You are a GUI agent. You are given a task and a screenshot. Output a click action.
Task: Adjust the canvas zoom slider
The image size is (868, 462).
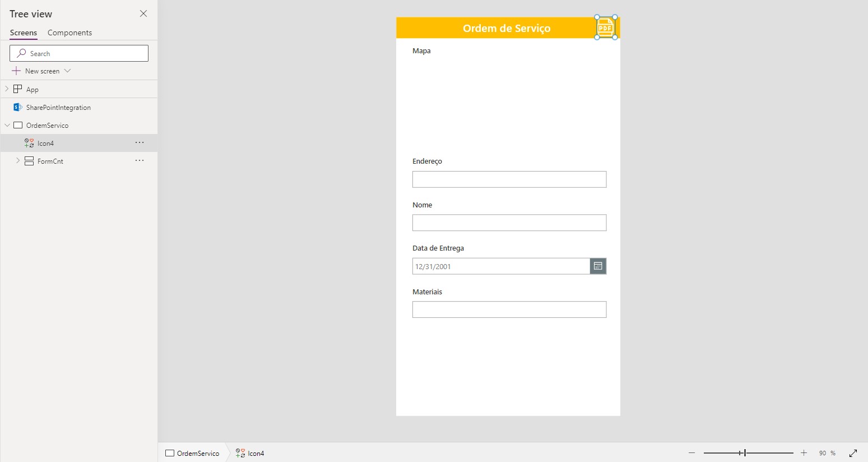pyautogui.click(x=744, y=452)
